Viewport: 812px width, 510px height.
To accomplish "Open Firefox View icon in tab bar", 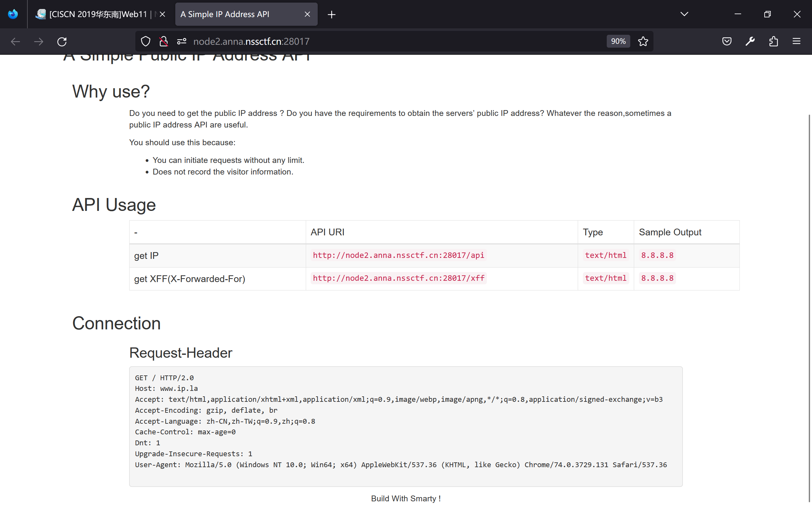I will click(x=13, y=14).
